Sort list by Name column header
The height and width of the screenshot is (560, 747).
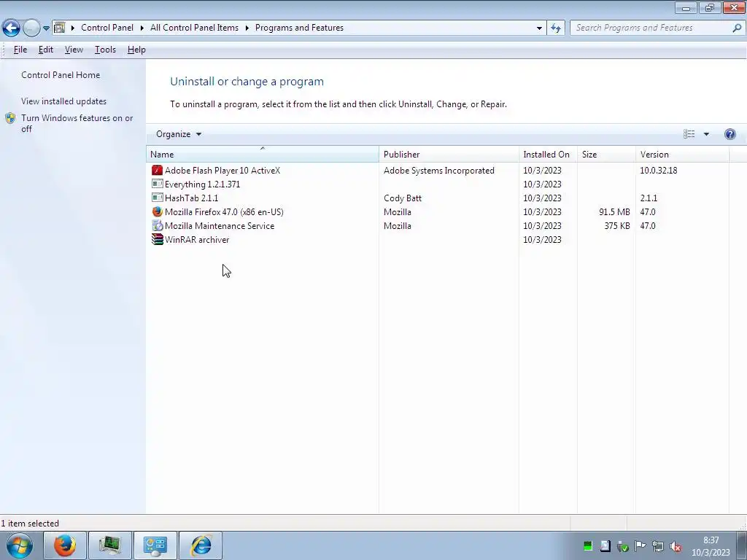pos(263,155)
